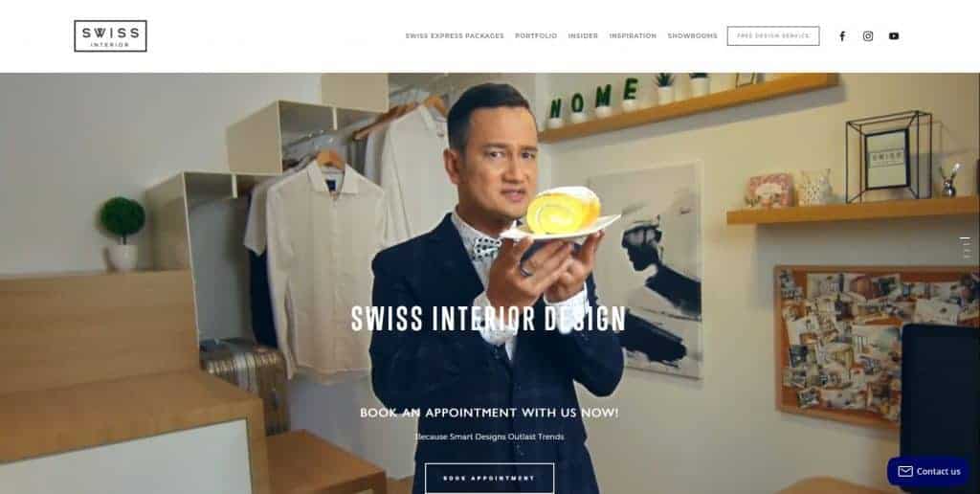This screenshot has width=980, height=494.
Task: Go to the Portfolio page
Action: click(536, 36)
